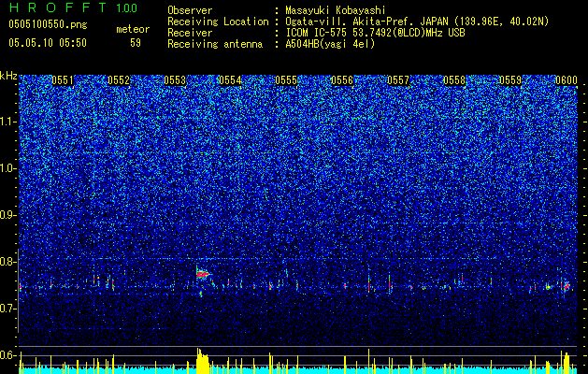Click the 0555 time marker
The width and height of the screenshot is (588, 374).
coord(286,80)
